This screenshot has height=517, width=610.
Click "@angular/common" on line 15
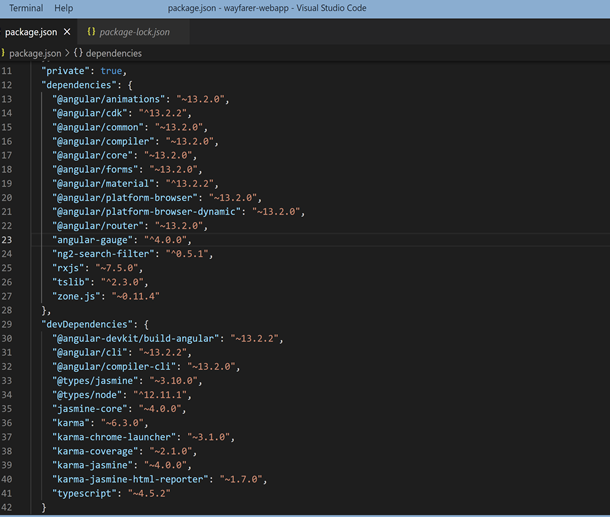point(98,127)
